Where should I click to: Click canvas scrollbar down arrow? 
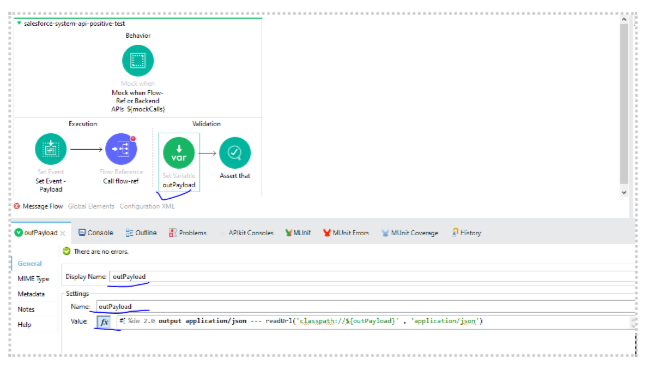click(624, 192)
